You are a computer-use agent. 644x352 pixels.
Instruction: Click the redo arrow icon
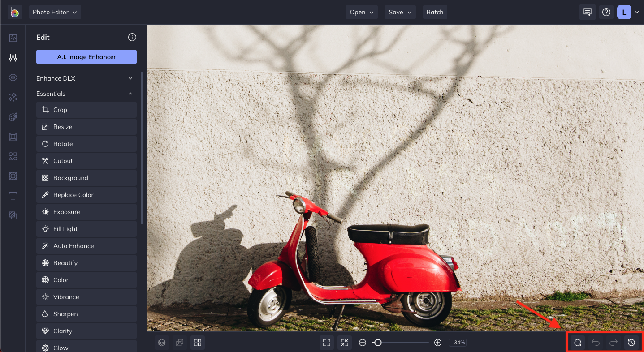[x=614, y=343]
